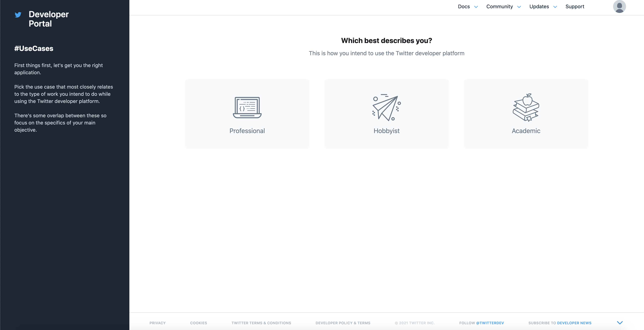Expand the Updates dropdown chevron
Screen dimensions: 644x330
[555, 7]
